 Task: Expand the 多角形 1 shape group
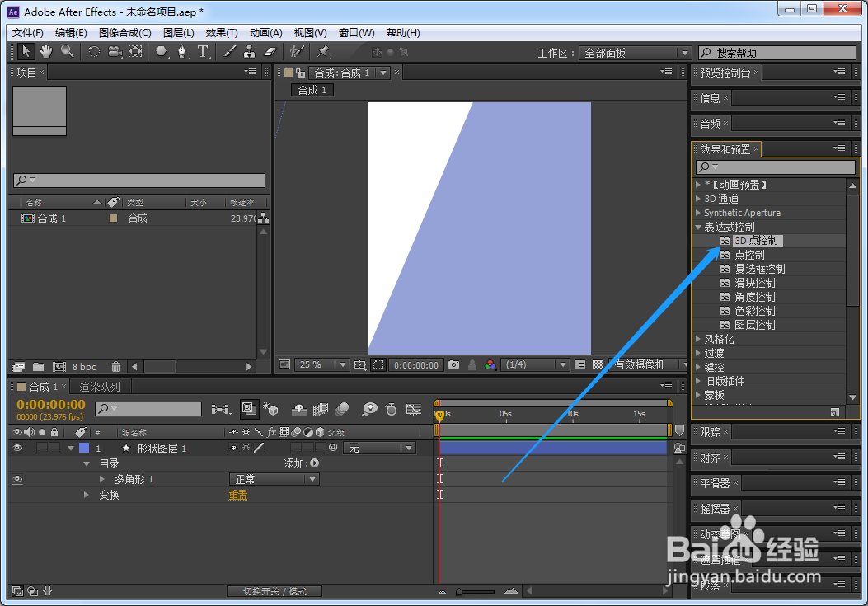click(x=102, y=479)
